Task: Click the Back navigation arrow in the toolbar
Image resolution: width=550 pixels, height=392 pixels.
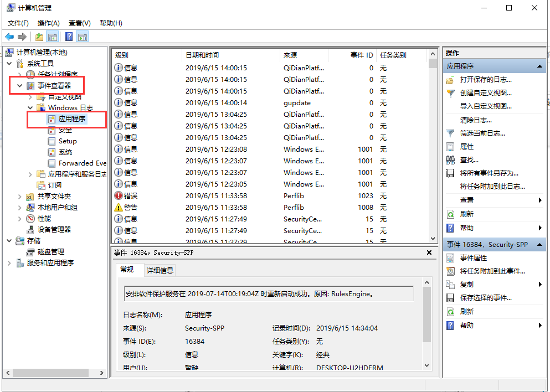Action: 9,37
